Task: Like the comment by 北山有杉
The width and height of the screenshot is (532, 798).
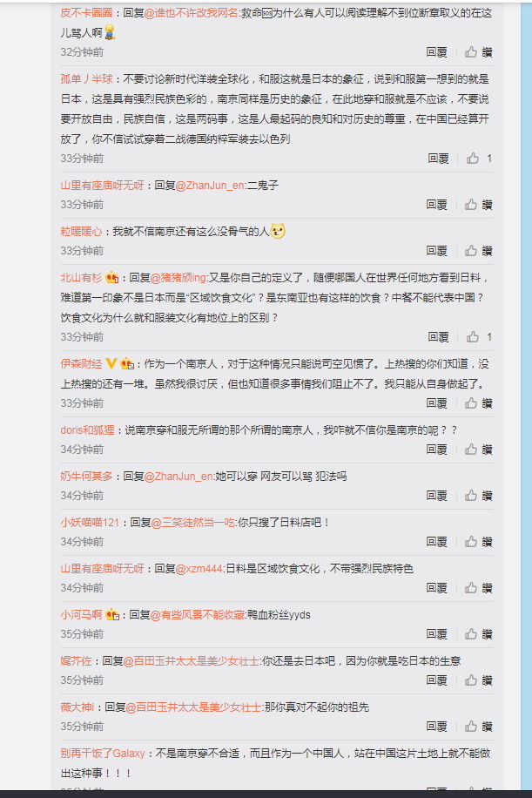Action: 479,337
